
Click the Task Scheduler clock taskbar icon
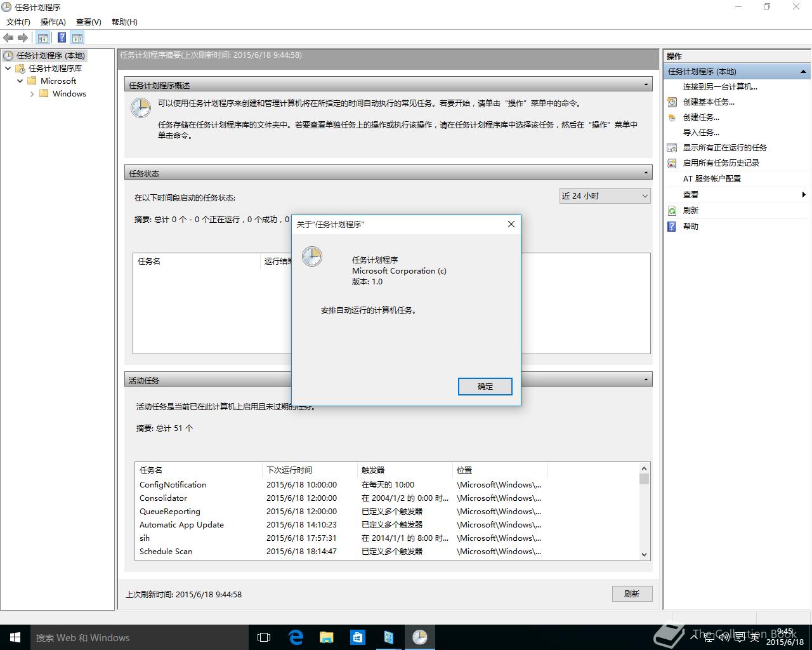tap(420, 637)
